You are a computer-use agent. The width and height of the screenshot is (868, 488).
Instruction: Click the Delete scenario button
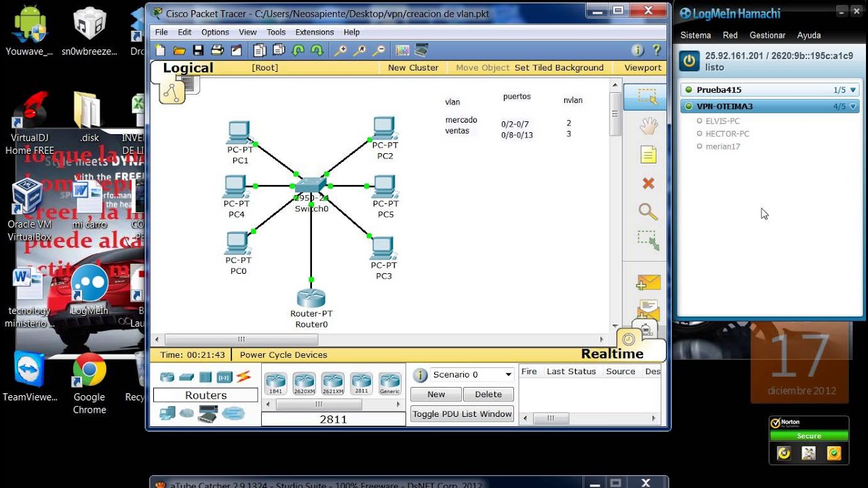tap(488, 394)
